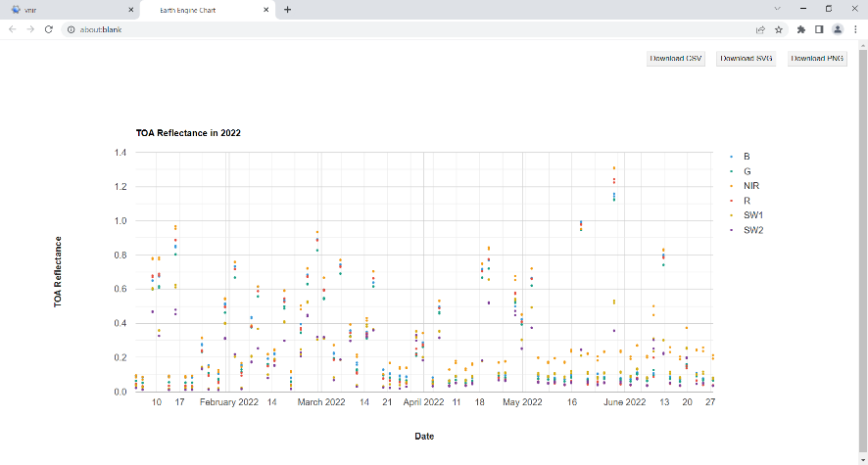Click the 1.4 y-axis tick label

click(121, 153)
